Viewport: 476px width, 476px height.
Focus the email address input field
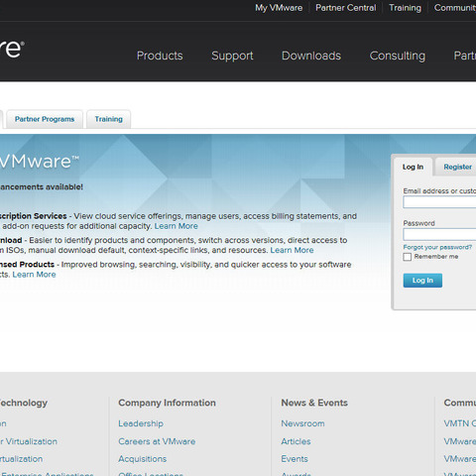(439, 202)
